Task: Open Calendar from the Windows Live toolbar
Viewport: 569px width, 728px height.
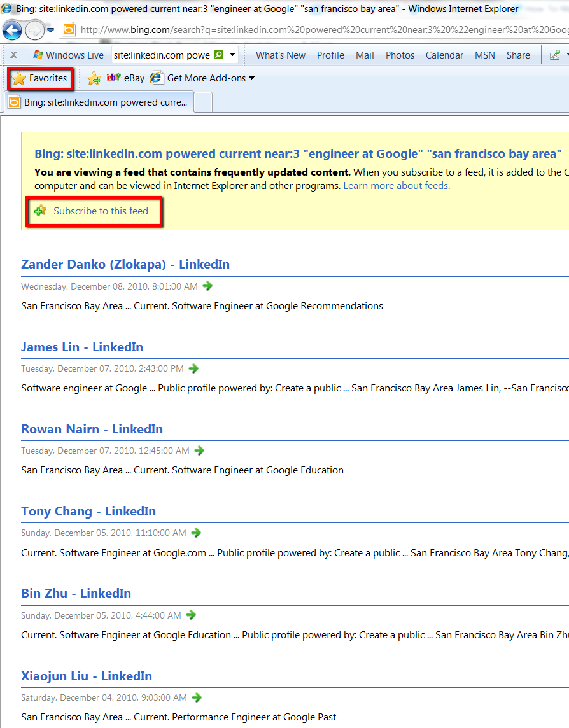Action: [444, 55]
